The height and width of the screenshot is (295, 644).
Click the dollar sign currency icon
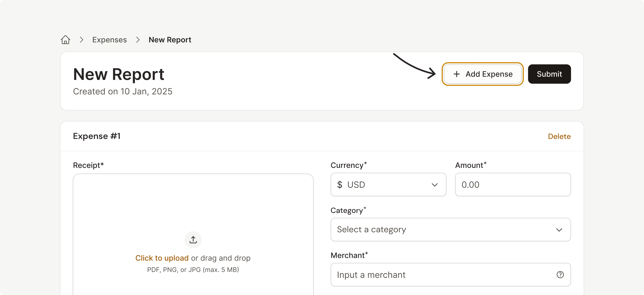339,185
